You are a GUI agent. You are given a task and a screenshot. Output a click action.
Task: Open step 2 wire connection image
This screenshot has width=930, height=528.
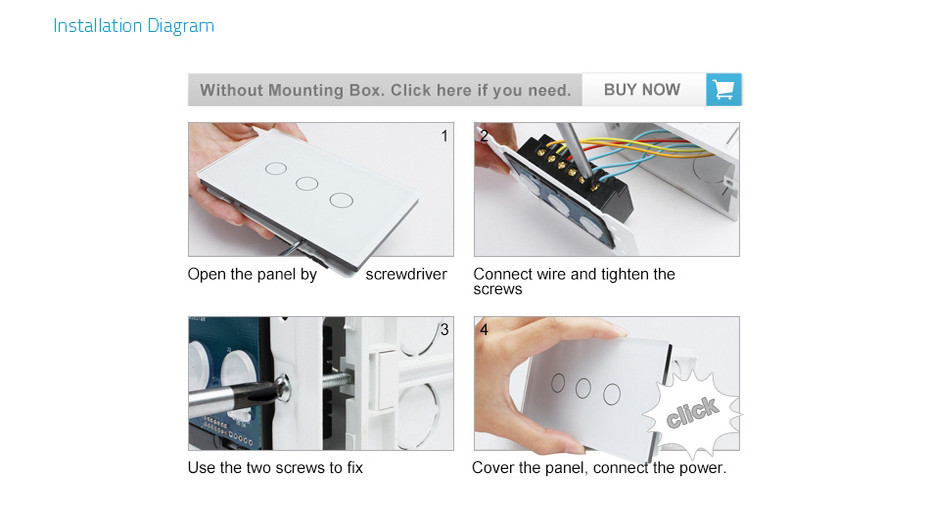(607, 189)
